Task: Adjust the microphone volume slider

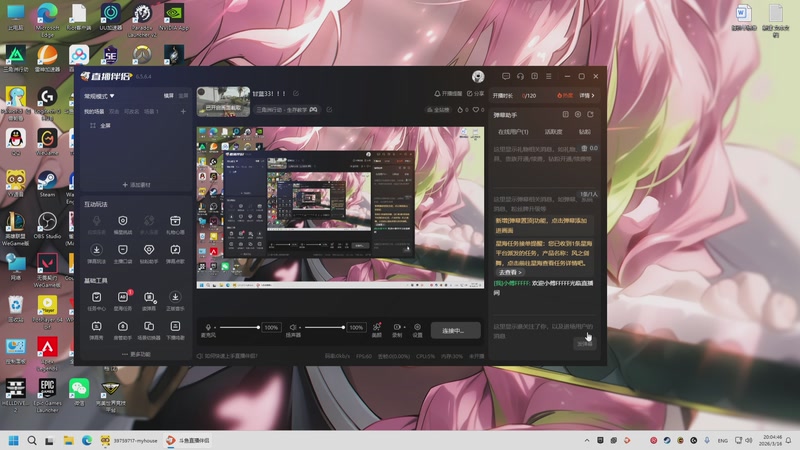Action: [x=240, y=328]
